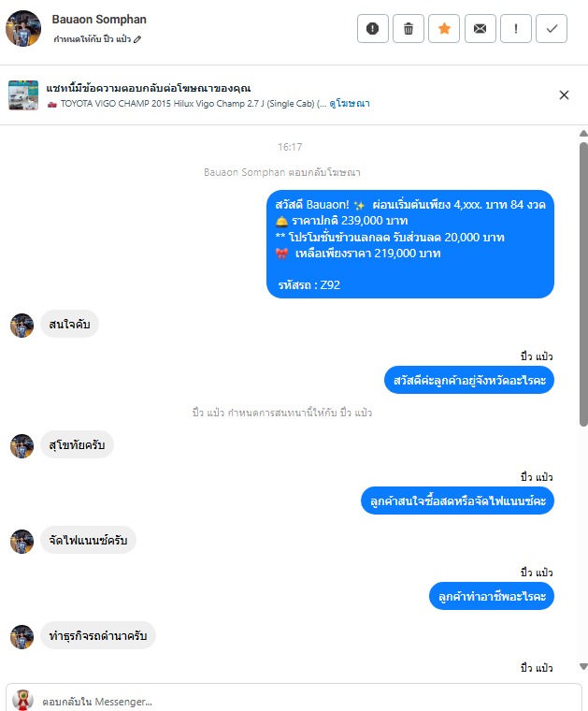The height and width of the screenshot is (711, 588).
Task: Open Bauaon Somphan's header profile picture
Action: (x=23, y=29)
